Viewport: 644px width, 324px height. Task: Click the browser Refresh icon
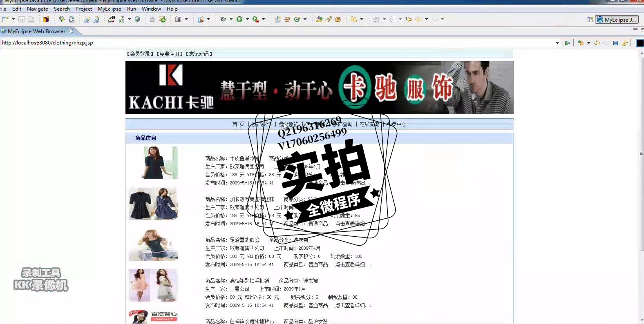624,43
